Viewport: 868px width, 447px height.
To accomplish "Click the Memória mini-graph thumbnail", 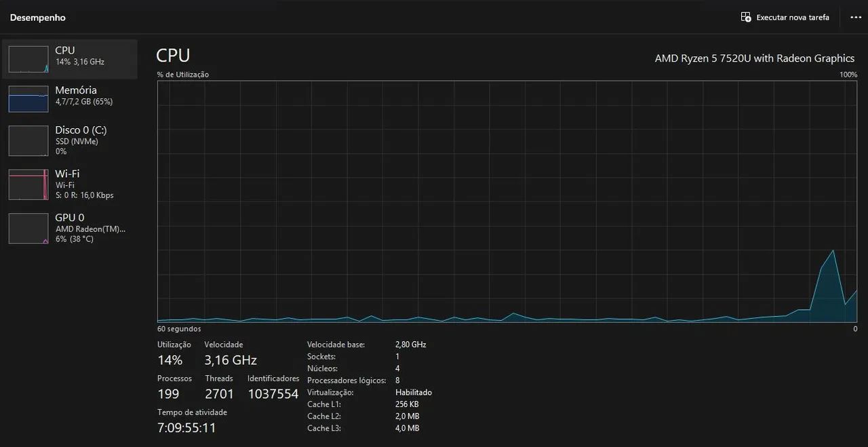I will point(28,99).
